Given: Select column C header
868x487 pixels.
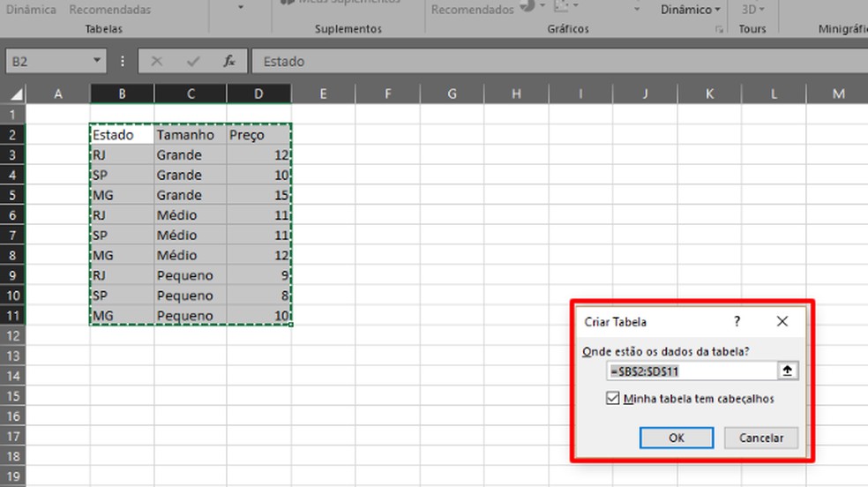Looking at the screenshot, I should 191,94.
